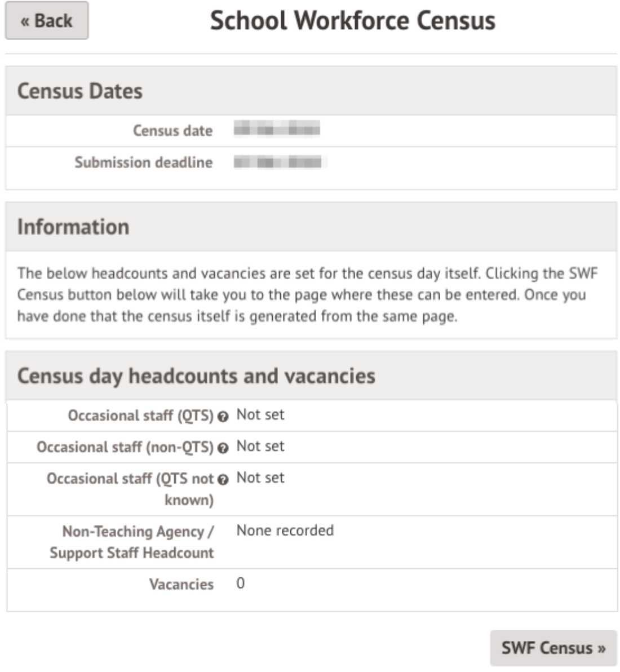Click the School Workforce Census page title

tap(352, 21)
